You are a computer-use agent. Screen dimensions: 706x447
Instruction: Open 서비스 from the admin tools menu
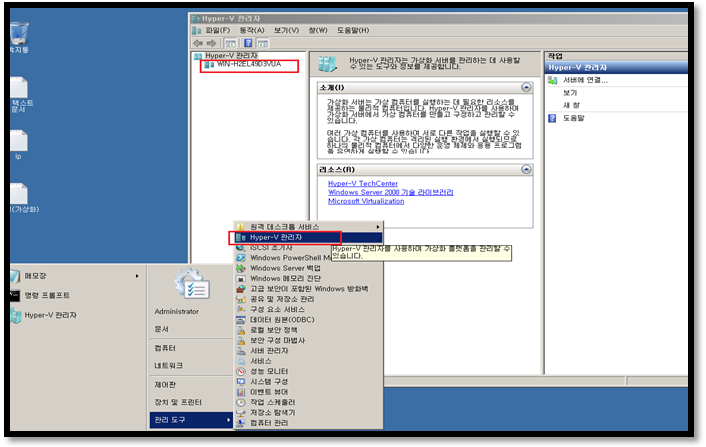(308, 361)
